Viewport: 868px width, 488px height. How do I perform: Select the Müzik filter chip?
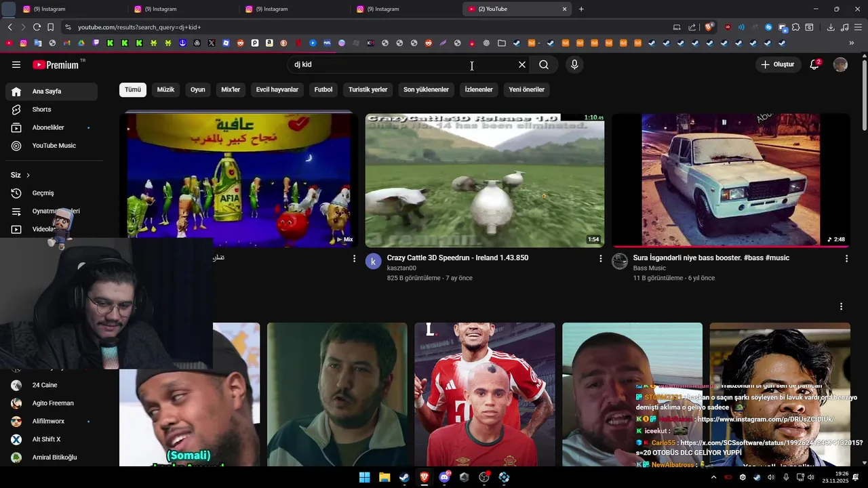(165, 89)
